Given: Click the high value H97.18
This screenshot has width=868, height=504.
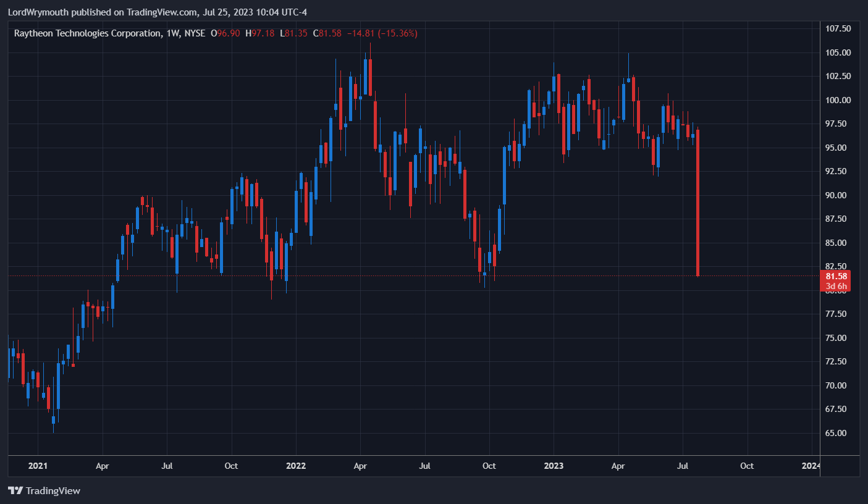Looking at the screenshot, I should coord(261,33).
